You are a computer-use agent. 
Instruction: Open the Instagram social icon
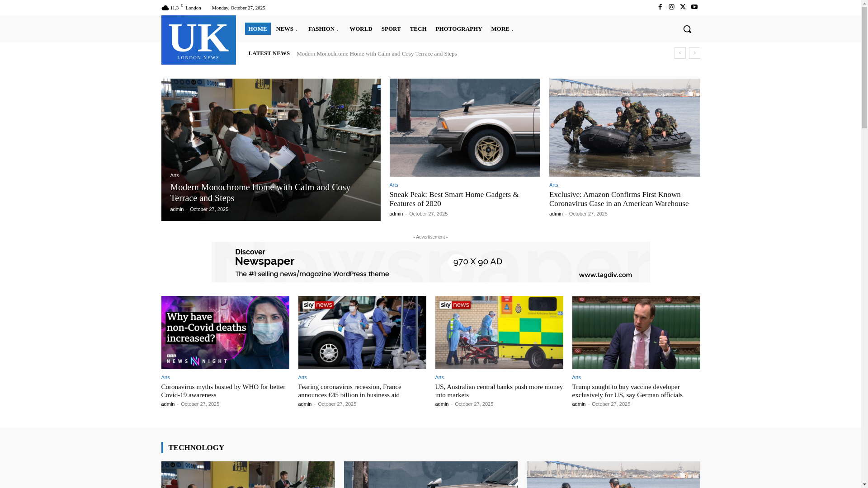[671, 7]
